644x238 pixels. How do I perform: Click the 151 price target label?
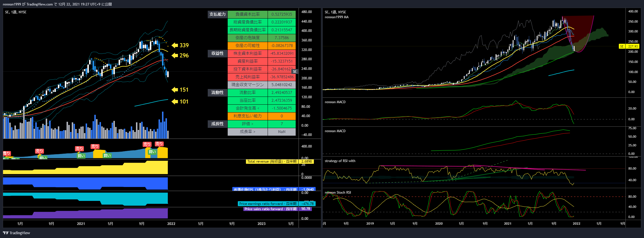click(x=184, y=90)
